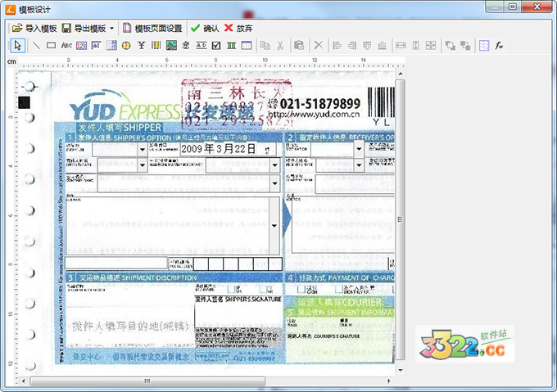Viewport: 557px width, 392px height.
Task: Pick the line drawing tool
Action: [35, 45]
